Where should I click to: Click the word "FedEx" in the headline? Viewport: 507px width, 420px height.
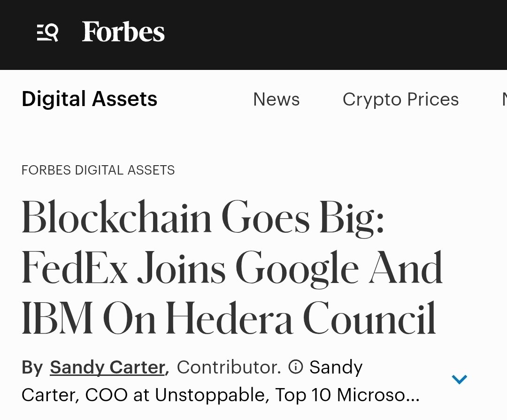(75, 269)
